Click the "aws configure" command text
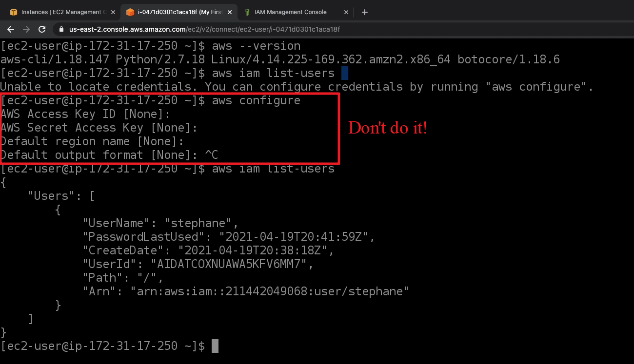 tap(256, 100)
